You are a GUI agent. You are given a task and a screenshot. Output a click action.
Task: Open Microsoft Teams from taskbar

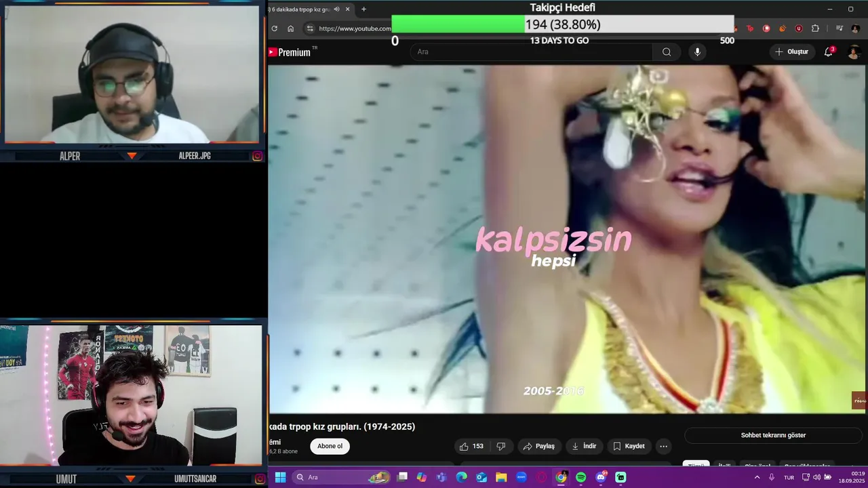(441, 477)
